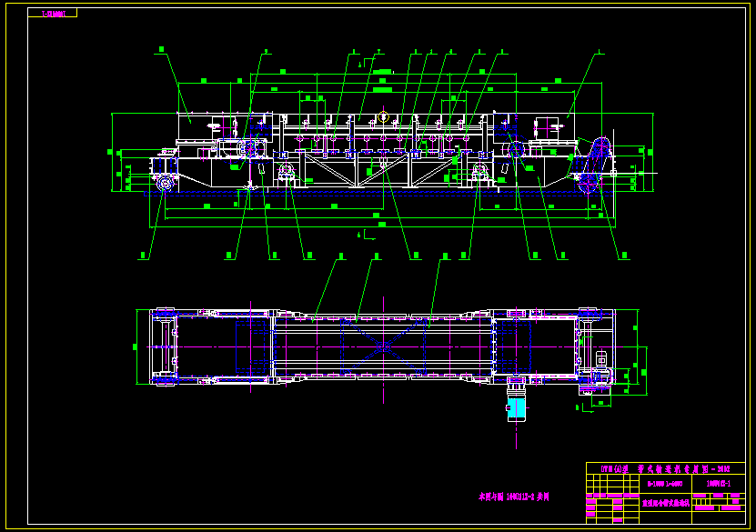Image resolution: width=756 pixels, height=532 pixels.
Task: Select the cyan motor block in plan view
Action: 517,407
